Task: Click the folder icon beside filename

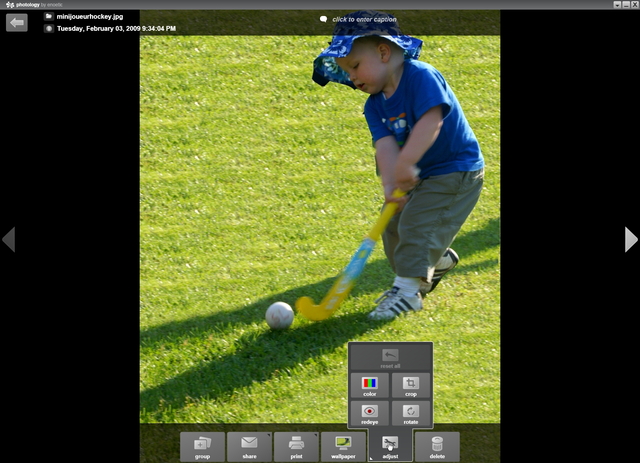Action: 48,16
